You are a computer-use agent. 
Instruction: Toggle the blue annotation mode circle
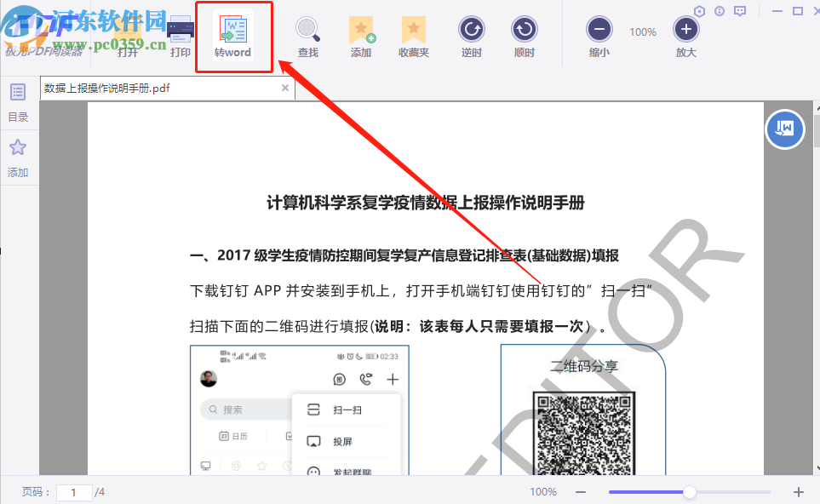click(784, 129)
